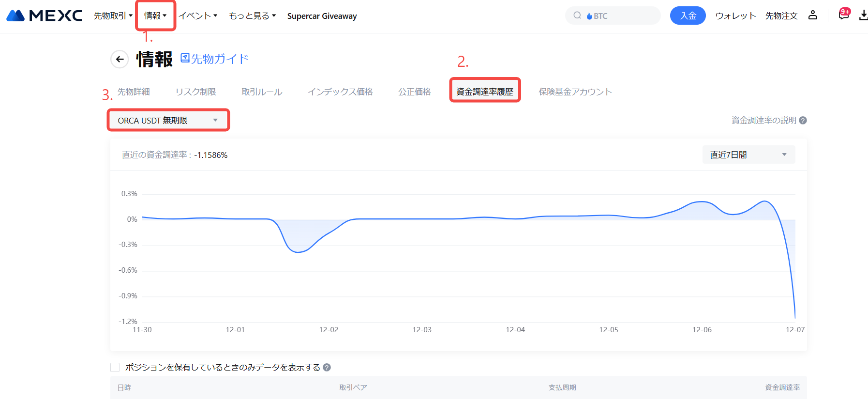Screen dimensions: 868x402
Task: Click the search magnifier icon
Action: [577, 15]
